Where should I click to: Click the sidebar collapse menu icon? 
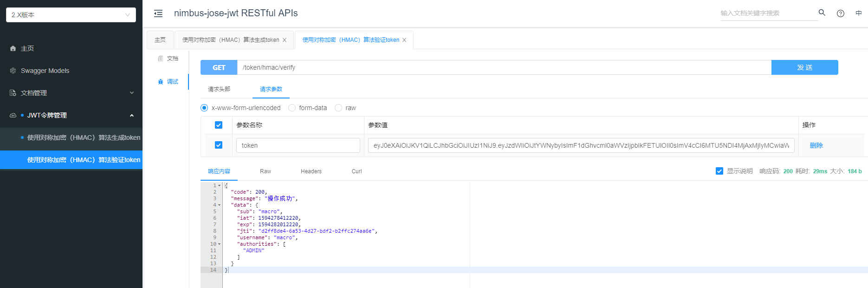[x=158, y=13]
